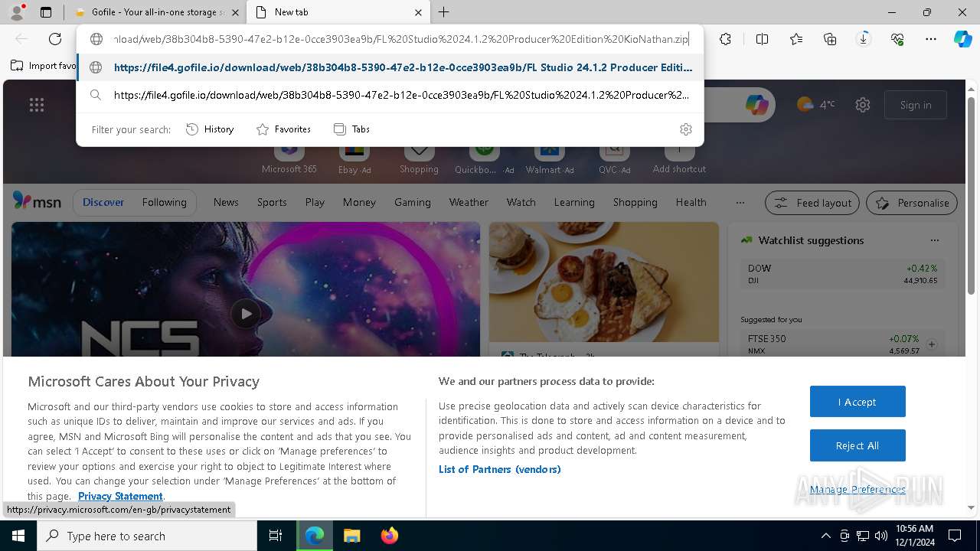
Task: Select the search suggestion with magnifier
Action: [390, 95]
